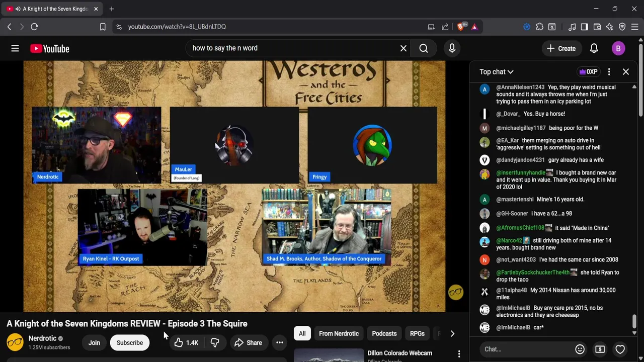Screen dimensions: 644x362
Task: Open the YouTube guide hamburger menu
Action: [15, 49]
